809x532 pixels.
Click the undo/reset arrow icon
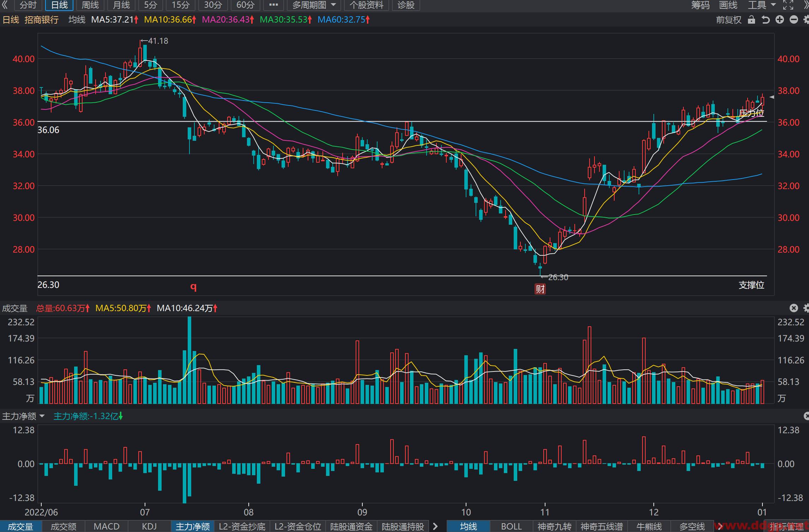[766, 20]
